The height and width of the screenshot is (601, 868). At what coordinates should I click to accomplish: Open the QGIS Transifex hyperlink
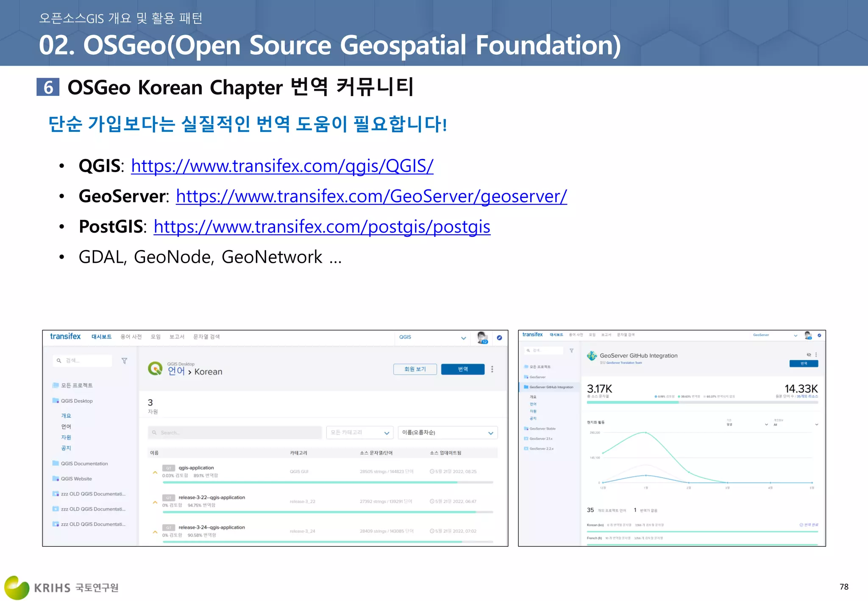coord(282,166)
